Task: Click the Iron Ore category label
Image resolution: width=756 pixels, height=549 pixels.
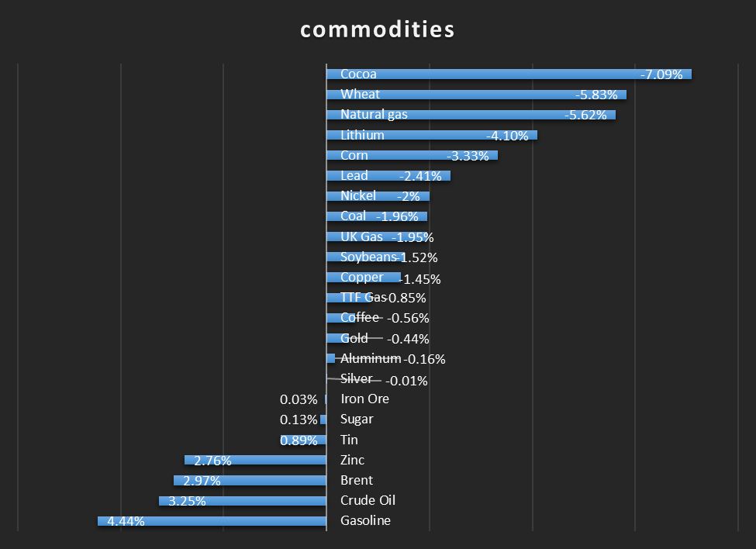Action: click(x=364, y=399)
